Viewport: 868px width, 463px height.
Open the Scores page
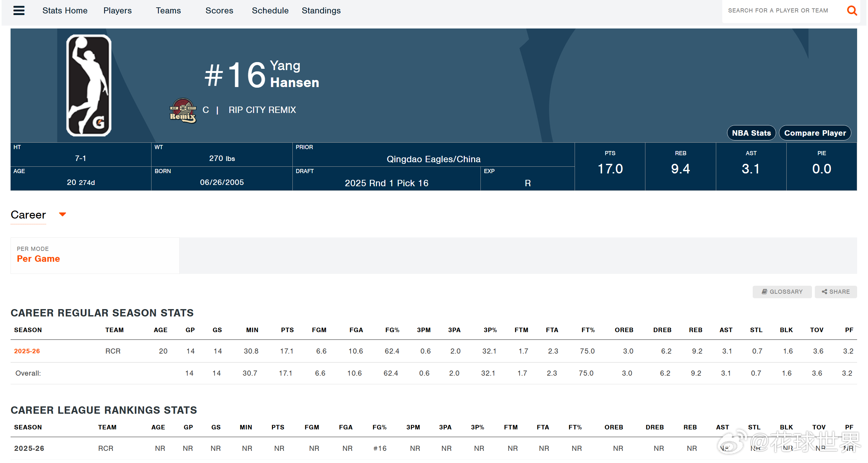pyautogui.click(x=219, y=11)
